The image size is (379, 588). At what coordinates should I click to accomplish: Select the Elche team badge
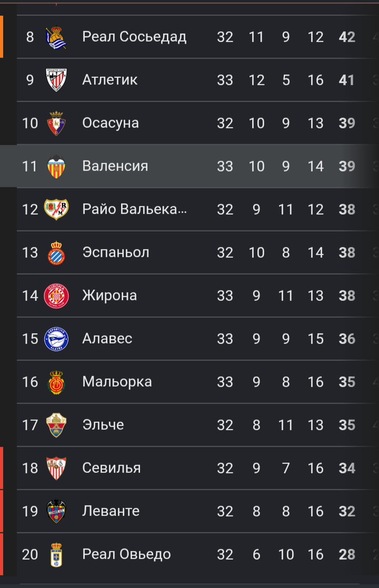coord(56,425)
